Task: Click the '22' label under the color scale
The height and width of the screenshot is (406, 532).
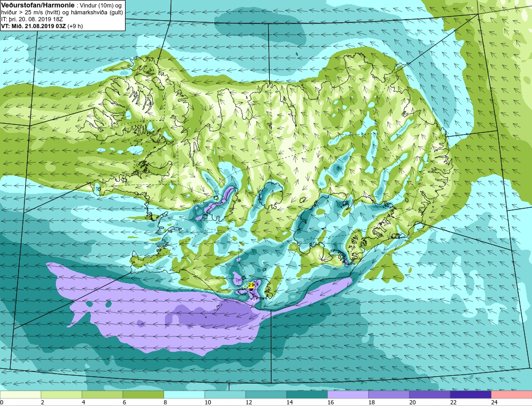Action: click(x=454, y=402)
